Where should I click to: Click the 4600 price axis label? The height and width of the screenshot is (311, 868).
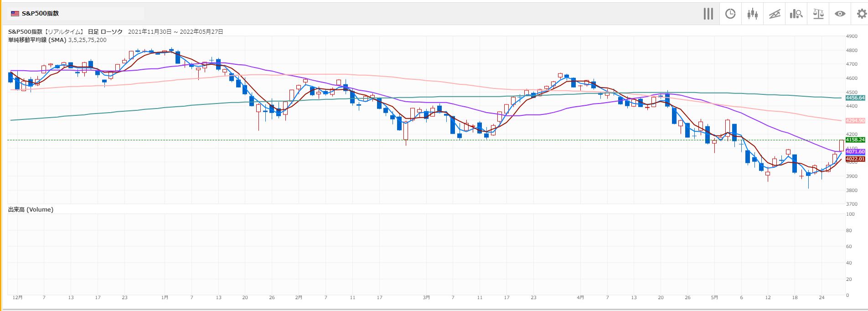pos(852,78)
